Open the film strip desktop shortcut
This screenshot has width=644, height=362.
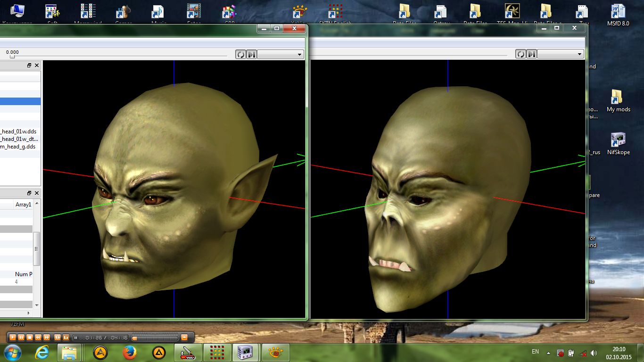[x=194, y=13]
